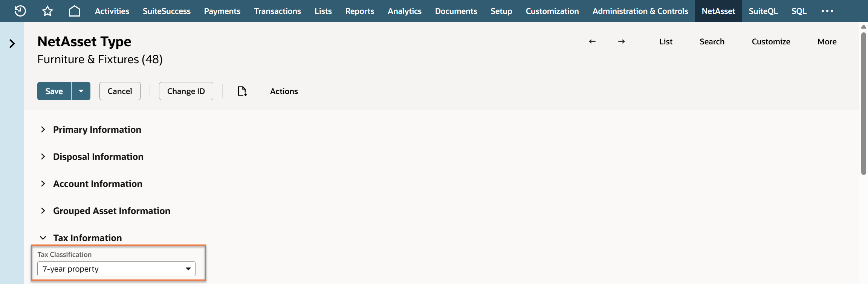Go to the next record arrow
Viewport: 868px width, 284px height.
tap(622, 41)
